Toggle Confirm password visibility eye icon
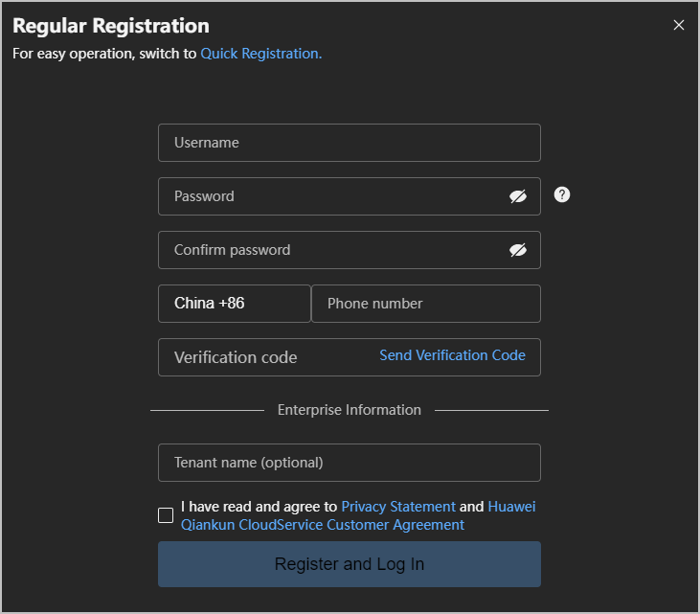 pyautogui.click(x=518, y=250)
